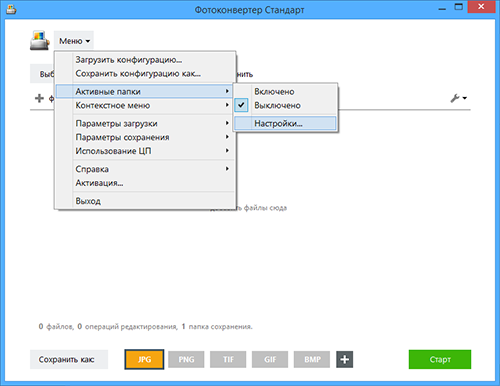Open the wrench settings dropdown
The width and height of the screenshot is (500, 386).
(x=459, y=98)
